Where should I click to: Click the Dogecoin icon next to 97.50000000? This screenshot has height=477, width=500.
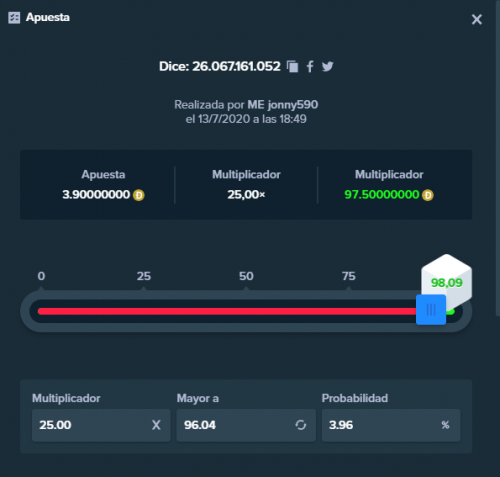coord(428,195)
